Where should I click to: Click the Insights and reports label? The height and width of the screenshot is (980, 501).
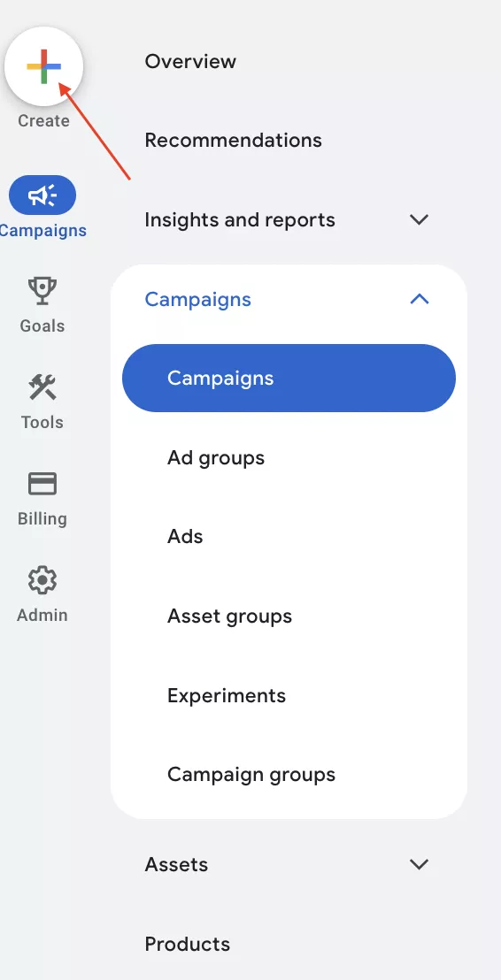[240, 220]
